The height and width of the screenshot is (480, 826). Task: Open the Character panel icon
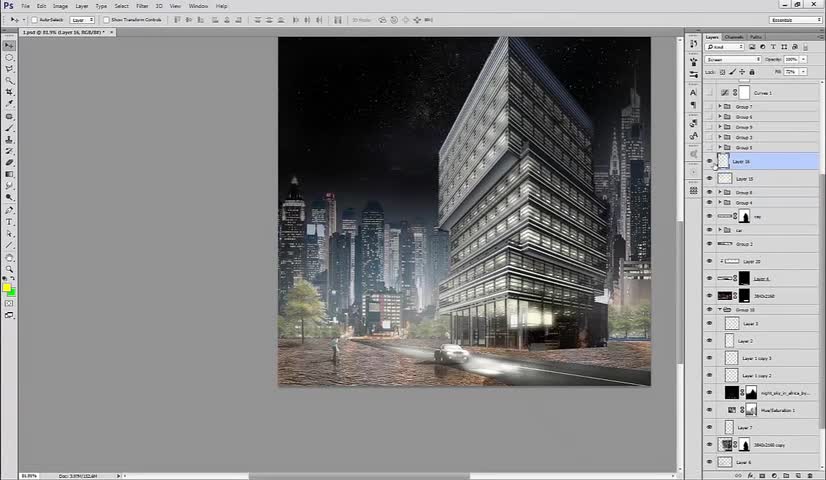693,93
